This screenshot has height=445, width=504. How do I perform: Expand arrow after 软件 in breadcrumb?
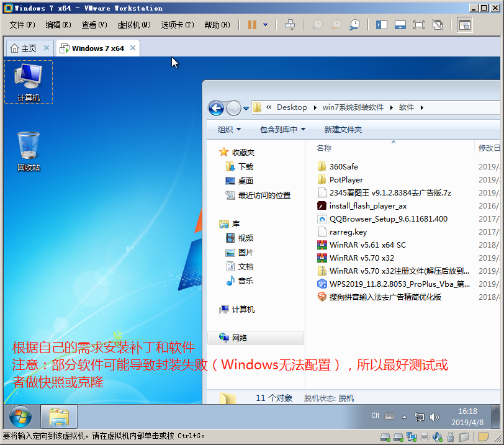(421, 107)
